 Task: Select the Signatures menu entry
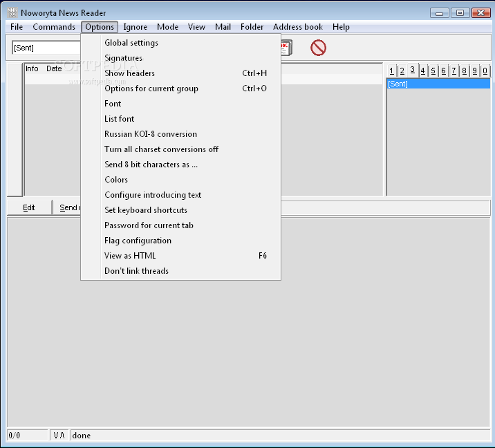tap(181, 58)
